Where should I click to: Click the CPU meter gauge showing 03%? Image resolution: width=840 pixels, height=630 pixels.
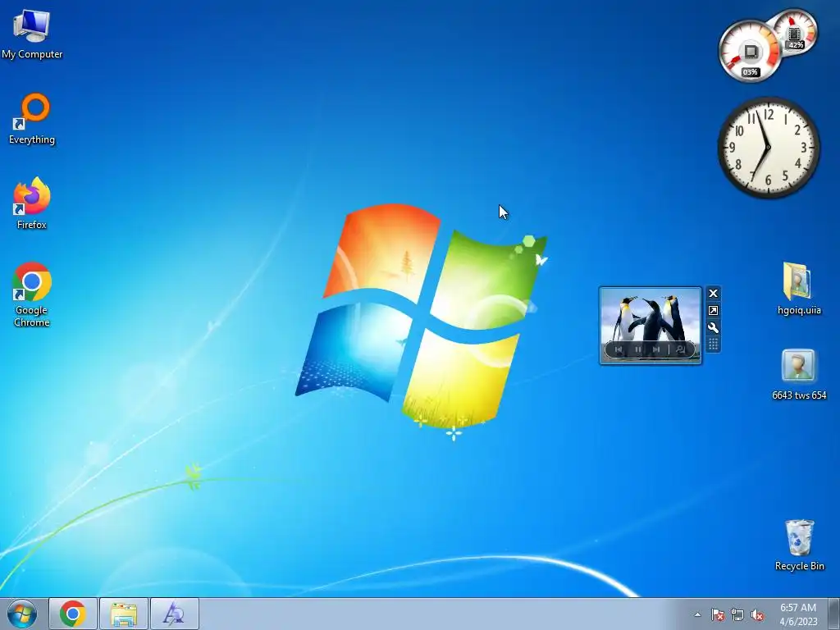pos(749,52)
